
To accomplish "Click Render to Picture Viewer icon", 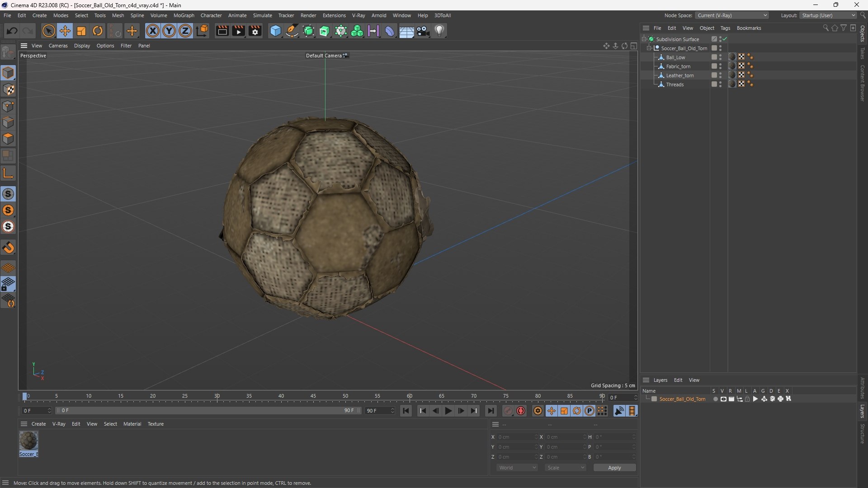I will [x=238, y=31].
